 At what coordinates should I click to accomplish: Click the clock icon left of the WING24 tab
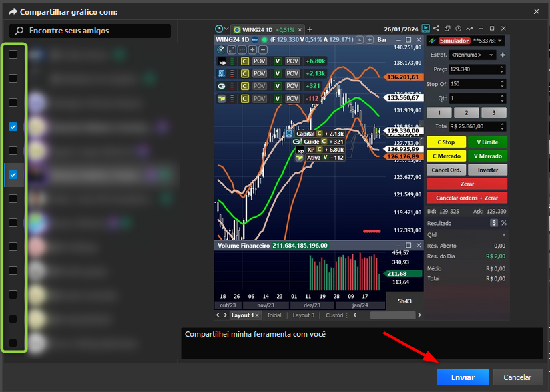click(218, 29)
